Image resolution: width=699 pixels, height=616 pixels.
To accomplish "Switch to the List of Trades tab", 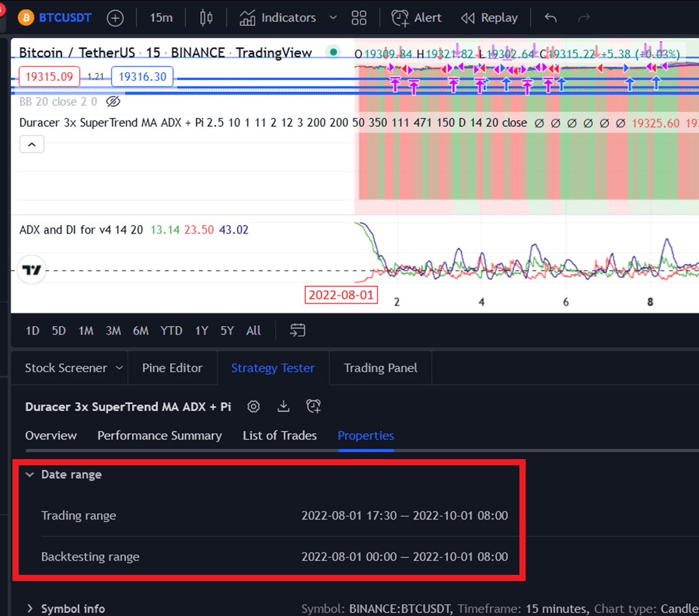I will (280, 436).
